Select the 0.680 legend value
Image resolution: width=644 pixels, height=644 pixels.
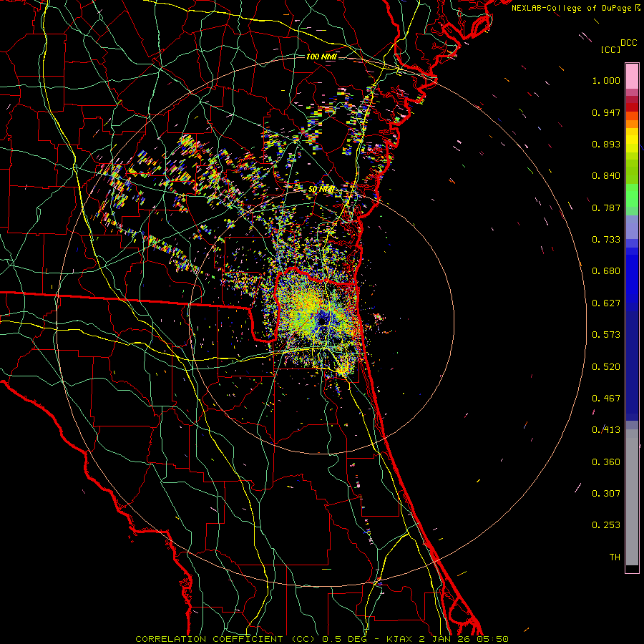click(x=606, y=271)
